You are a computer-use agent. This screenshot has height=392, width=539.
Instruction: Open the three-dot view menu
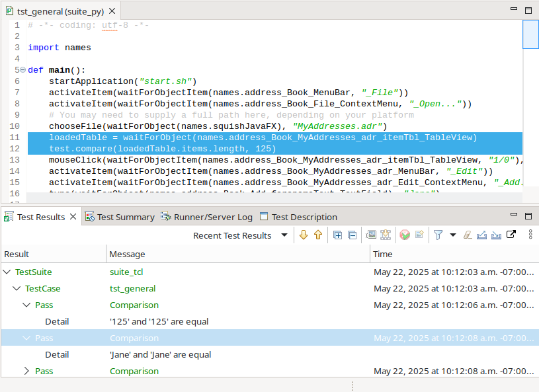coord(530,235)
